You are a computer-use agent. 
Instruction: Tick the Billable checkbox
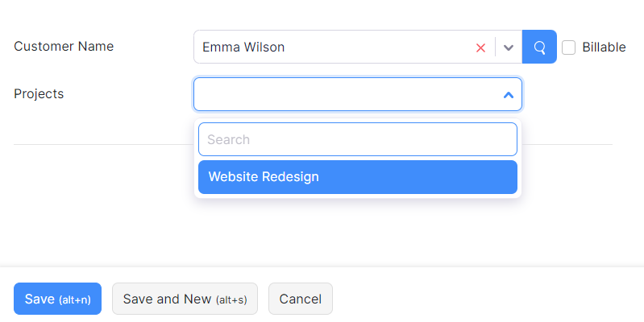pyautogui.click(x=569, y=47)
